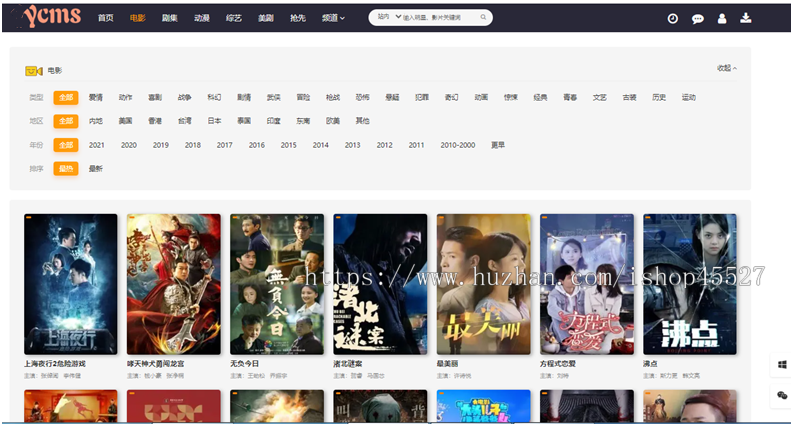793x426 pixels.
Task: Filter genre by 运动
Action: click(689, 97)
